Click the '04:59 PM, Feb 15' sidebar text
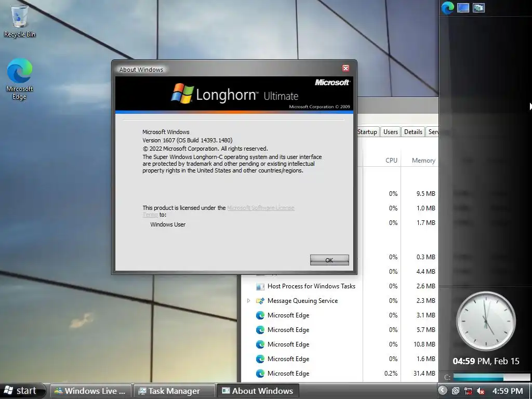 coord(486,362)
